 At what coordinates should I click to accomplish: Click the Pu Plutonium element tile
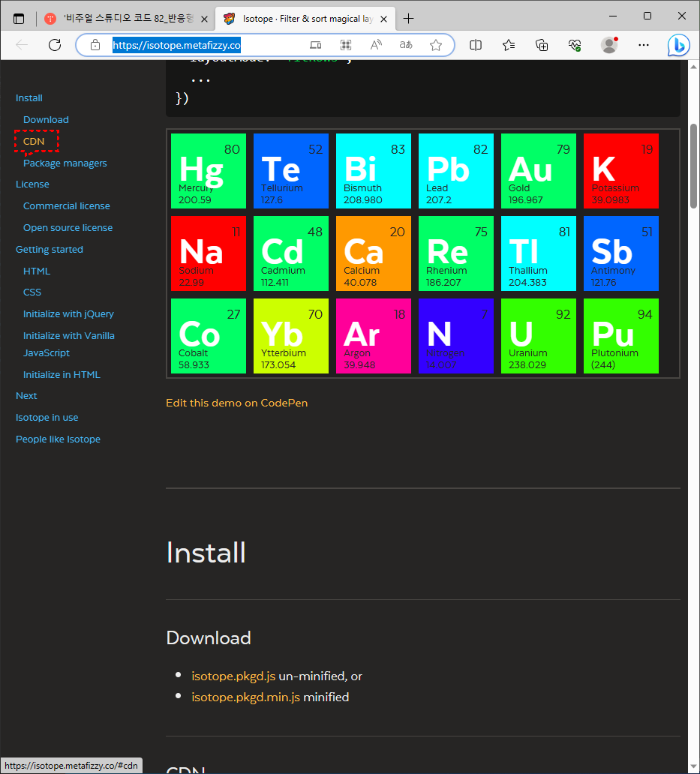[620, 336]
